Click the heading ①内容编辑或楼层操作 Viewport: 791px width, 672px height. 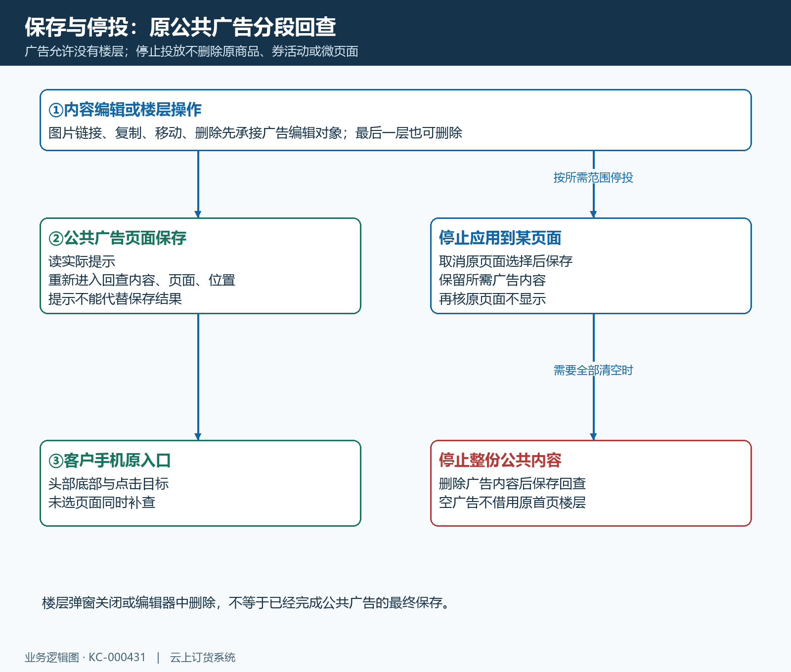125,110
